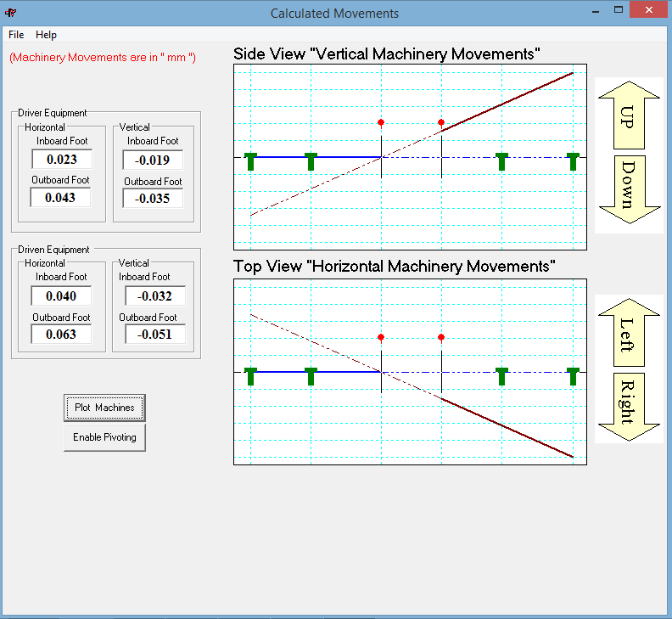Click the Left arrow icon
Screen dimensions: 672x619
pos(629,331)
